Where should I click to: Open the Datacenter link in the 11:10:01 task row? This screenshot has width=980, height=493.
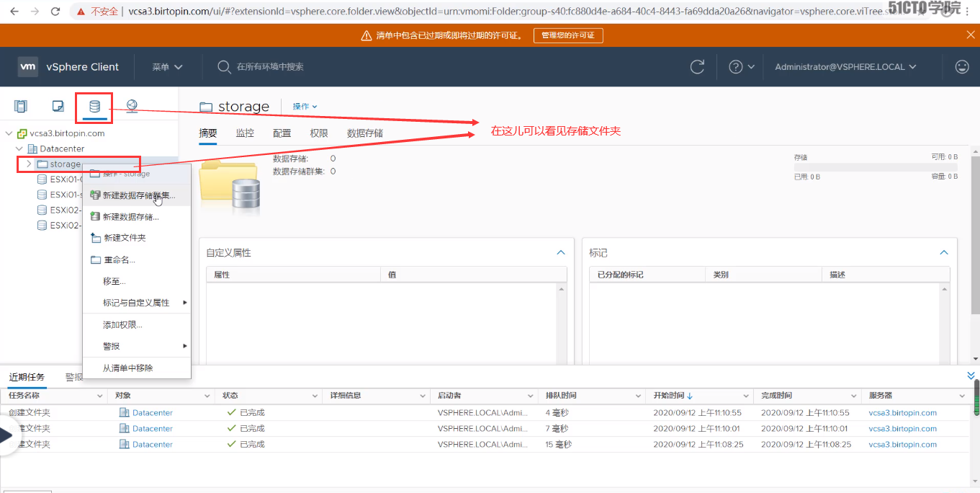153,429
